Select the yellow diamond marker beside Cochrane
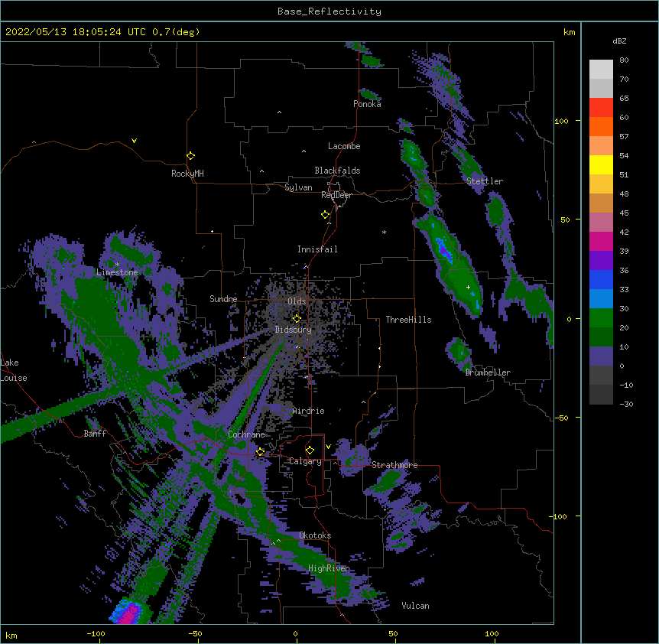 point(260,451)
